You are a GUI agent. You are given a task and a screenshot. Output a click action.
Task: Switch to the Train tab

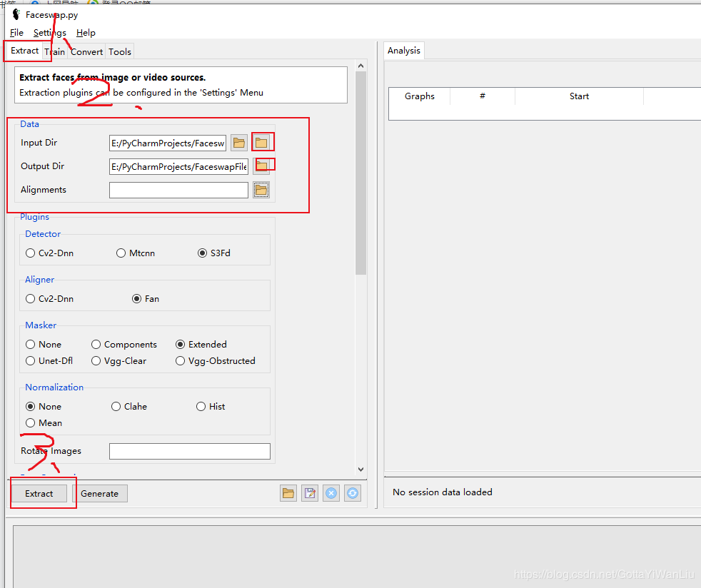pos(54,52)
